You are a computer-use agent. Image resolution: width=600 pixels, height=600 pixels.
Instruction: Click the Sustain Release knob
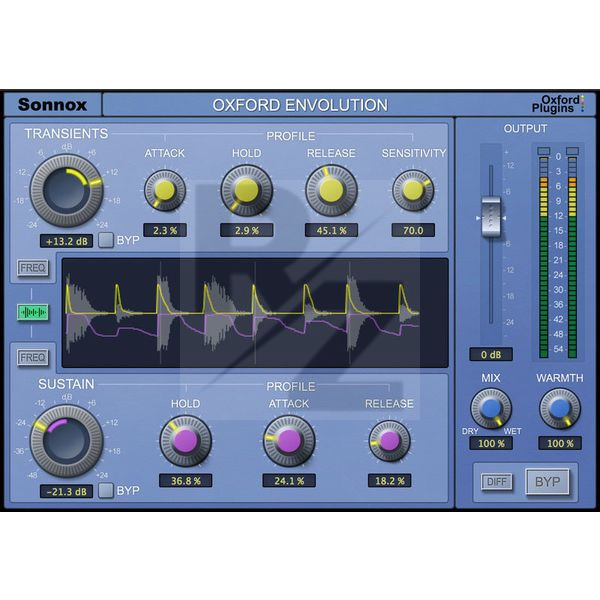390,441
